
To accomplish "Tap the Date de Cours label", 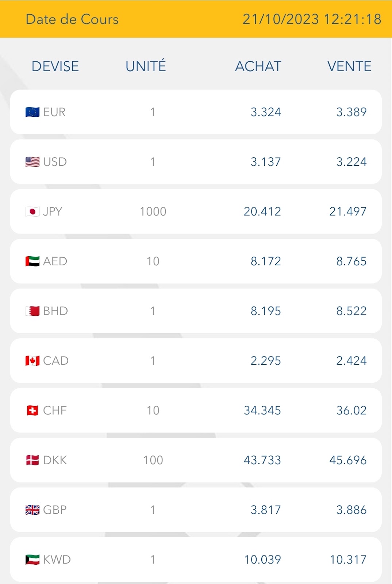I will pos(72,19).
